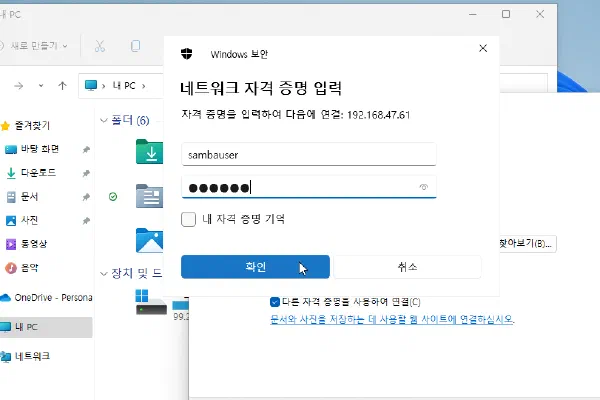Minimize the 내 PC Explorer window
This screenshot has width=600, height=400.
473,14
